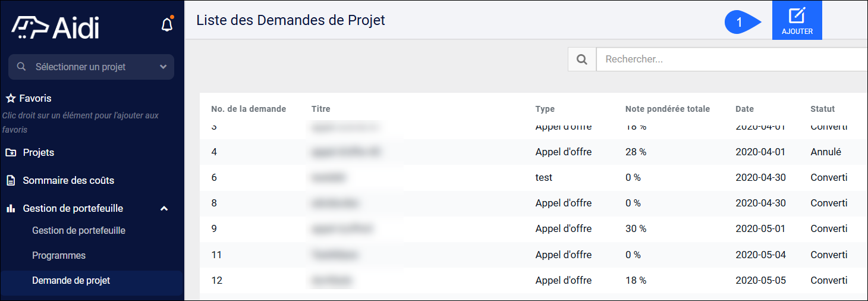The height and width of the screenshot is (301, 868).
Task: Click in the Rechercher search field
Action: pyautogui.click(x=732, y=59)
